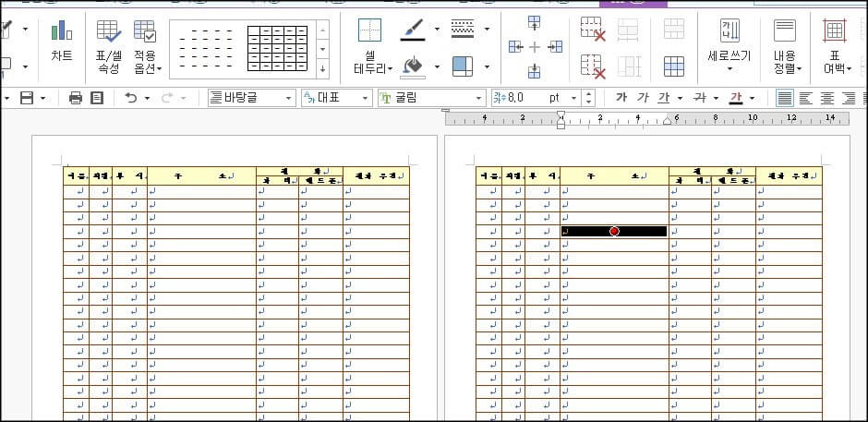Open the border line style dropdown arrow

point(487,29)
